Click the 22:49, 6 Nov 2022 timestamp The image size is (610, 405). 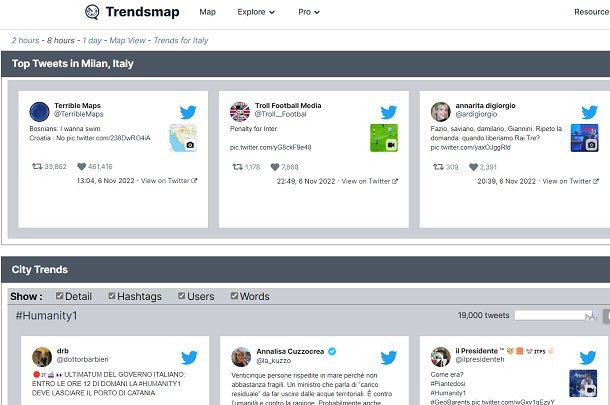(x=306, y=181)
